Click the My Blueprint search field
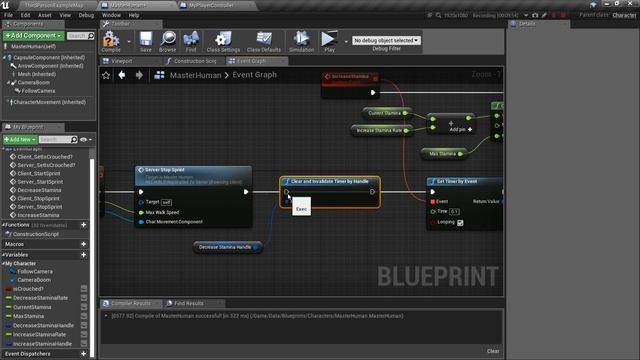Screen dimensions: 640x360 [x=58, y=140]
